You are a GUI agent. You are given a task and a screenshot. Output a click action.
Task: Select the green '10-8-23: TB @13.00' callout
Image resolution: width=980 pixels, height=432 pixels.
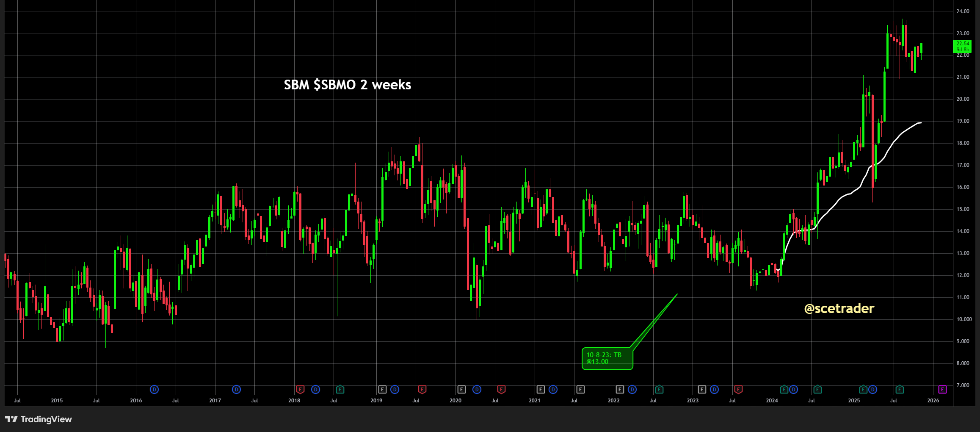coord(607,358)
